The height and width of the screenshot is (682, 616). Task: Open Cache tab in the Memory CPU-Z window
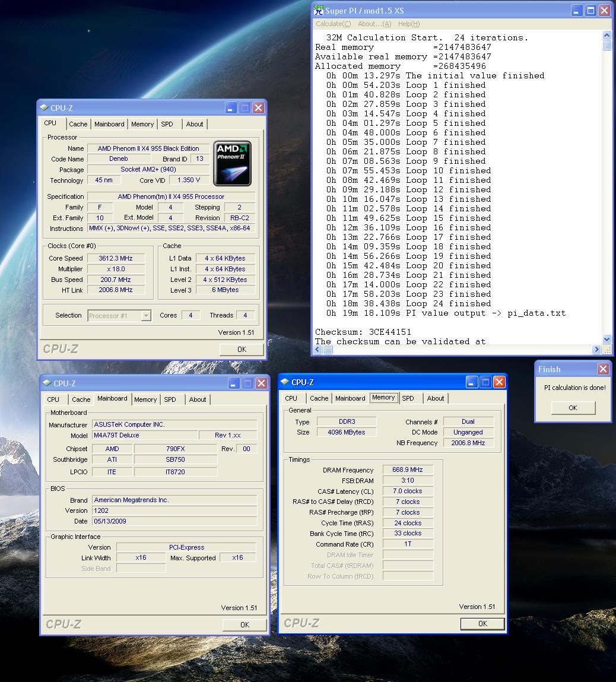click(319, 398)
